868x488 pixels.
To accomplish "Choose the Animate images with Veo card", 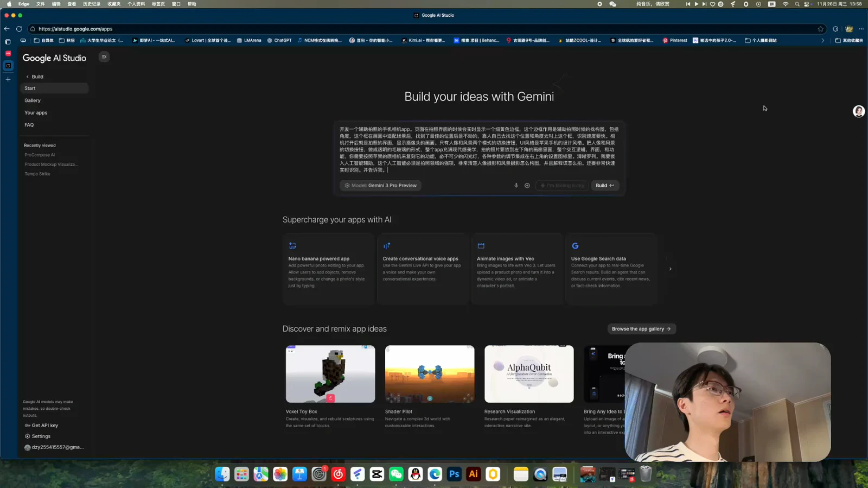I will click(517, 269).
